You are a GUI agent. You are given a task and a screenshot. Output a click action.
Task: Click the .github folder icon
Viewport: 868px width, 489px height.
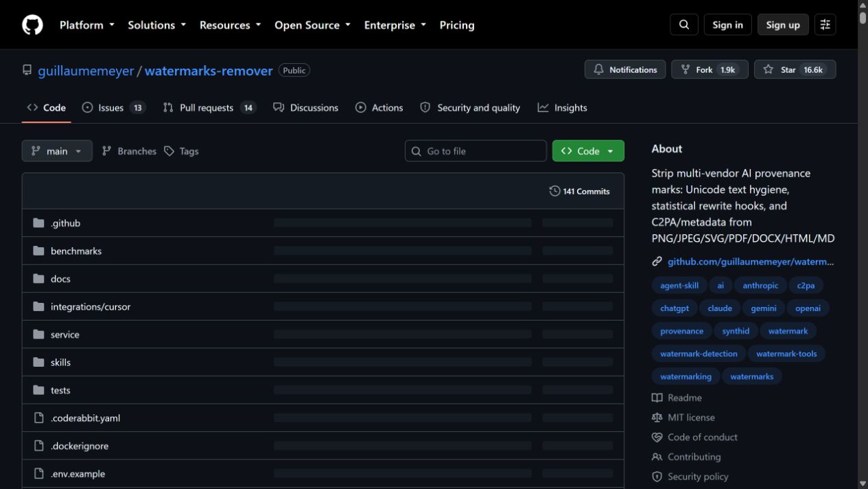pyautogui.click(x=38, y=223)
